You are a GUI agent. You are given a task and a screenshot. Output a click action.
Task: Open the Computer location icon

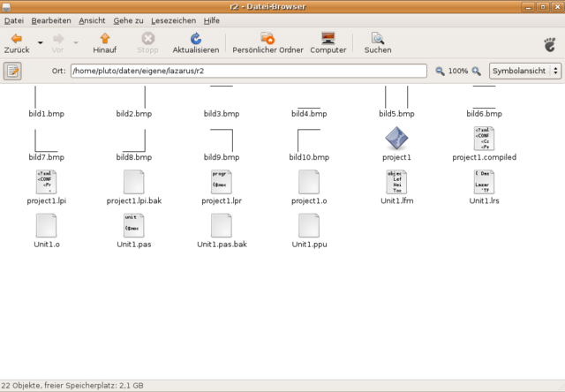(328, 39)
